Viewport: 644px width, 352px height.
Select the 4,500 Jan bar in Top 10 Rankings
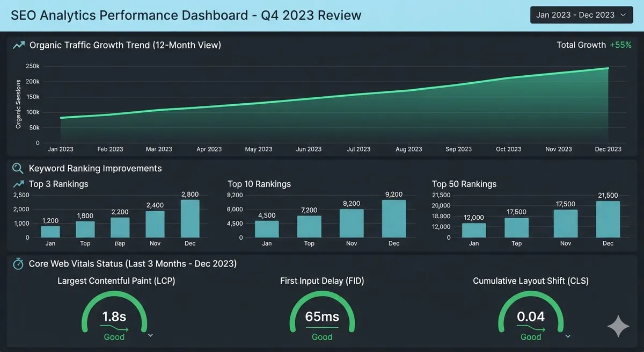point(267,229)
